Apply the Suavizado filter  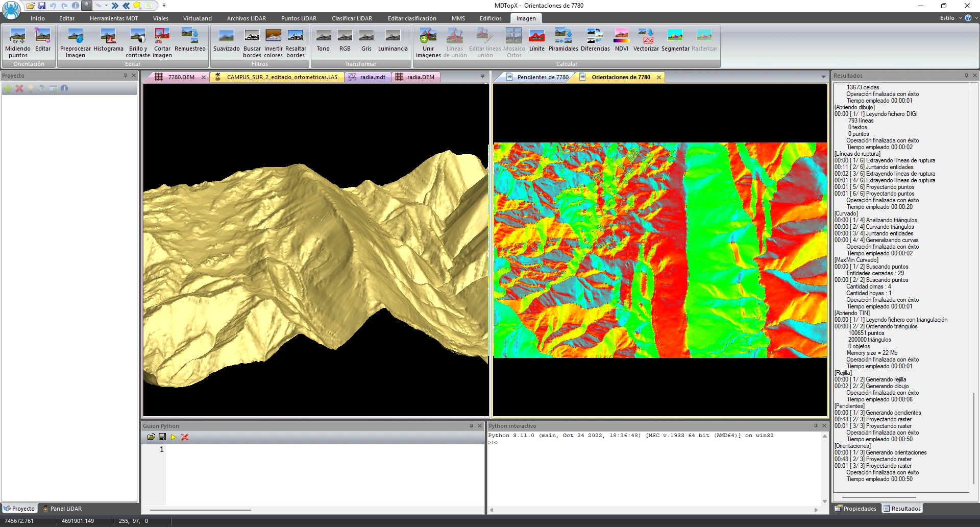(226, 40)
